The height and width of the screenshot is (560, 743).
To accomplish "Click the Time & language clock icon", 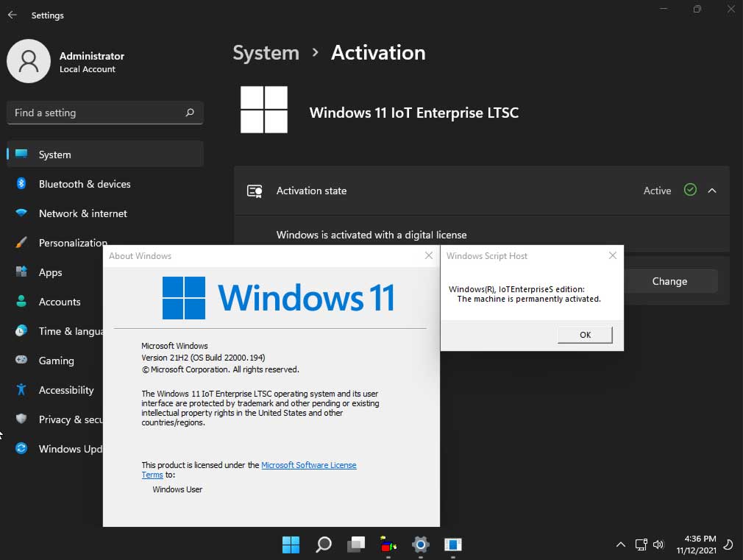I will point(21,330).
